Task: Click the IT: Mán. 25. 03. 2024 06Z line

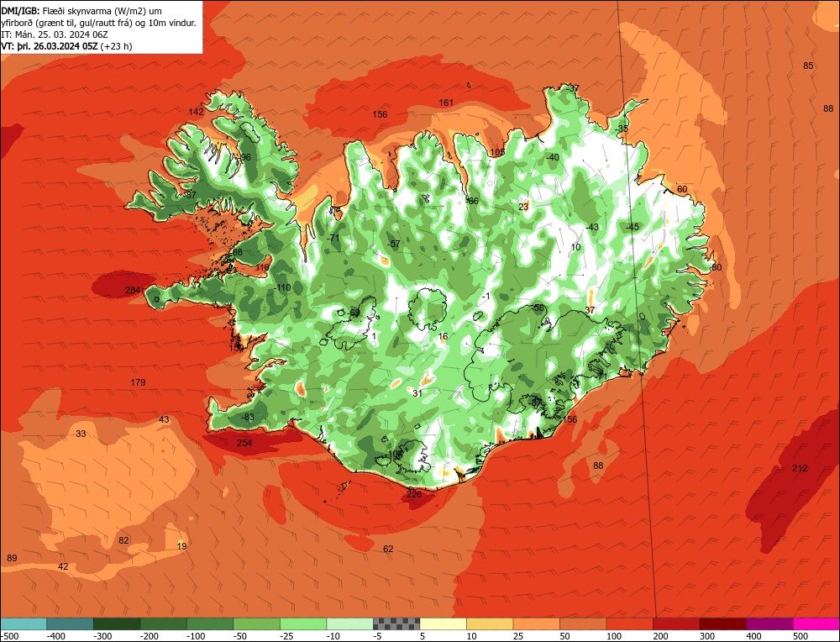Action: click(55, 34)
